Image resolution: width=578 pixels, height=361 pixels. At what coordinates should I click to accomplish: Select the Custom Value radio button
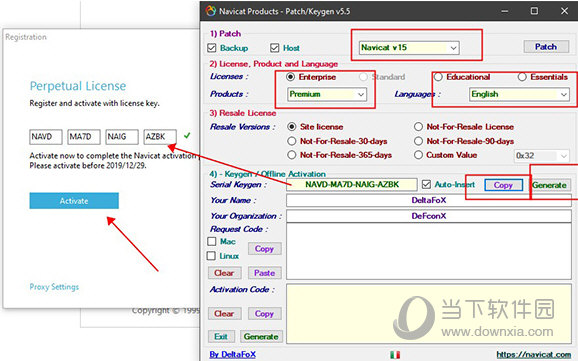(x=418, y=155)
